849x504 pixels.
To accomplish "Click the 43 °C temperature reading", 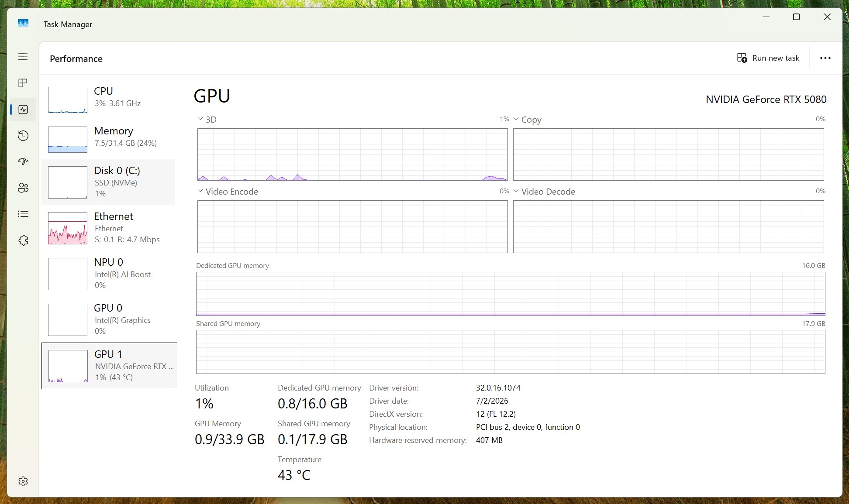I will coord(294,475).
